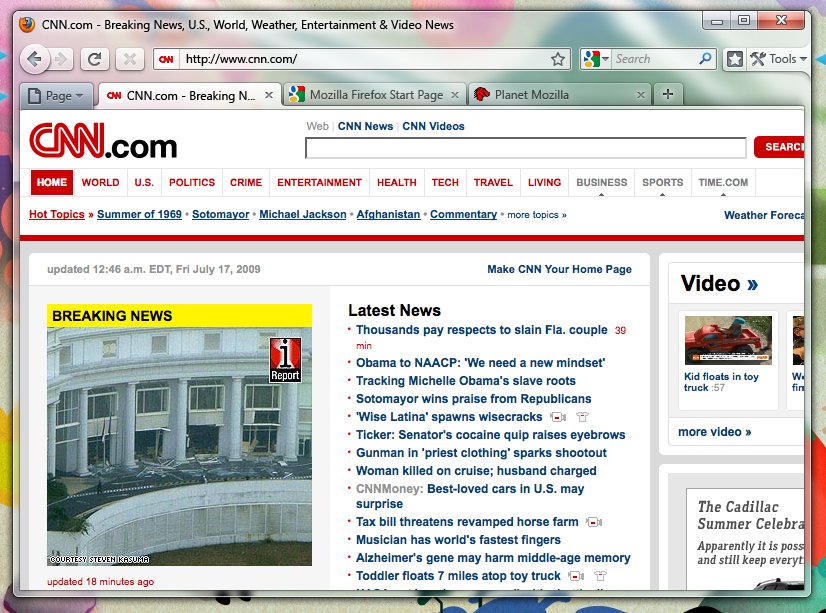Click the Video » section heading

tap(720, 283)
